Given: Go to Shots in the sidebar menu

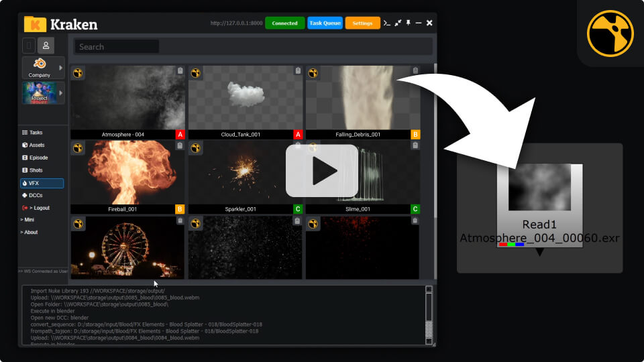Looking at the screenshot, I should pyautogui.click(x=35, y=170).
